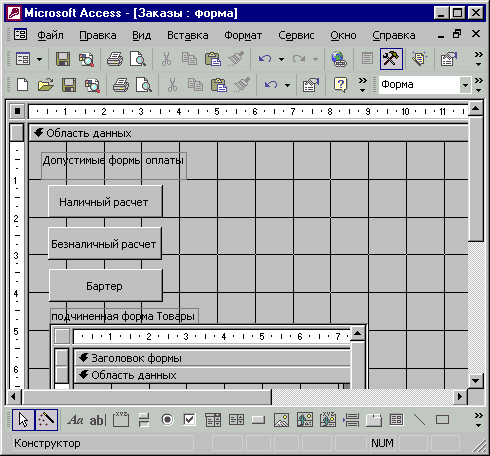Screen dimensions: 490x456
Task: Open the Правка menu
Action: (x=98, y=35)
